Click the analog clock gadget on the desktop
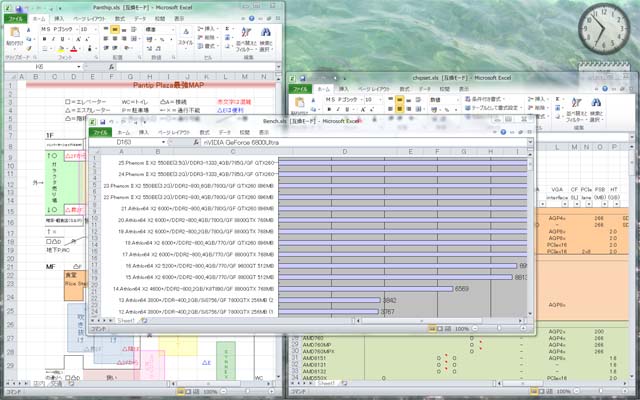The image size is (640, 400). coord(604,29)
